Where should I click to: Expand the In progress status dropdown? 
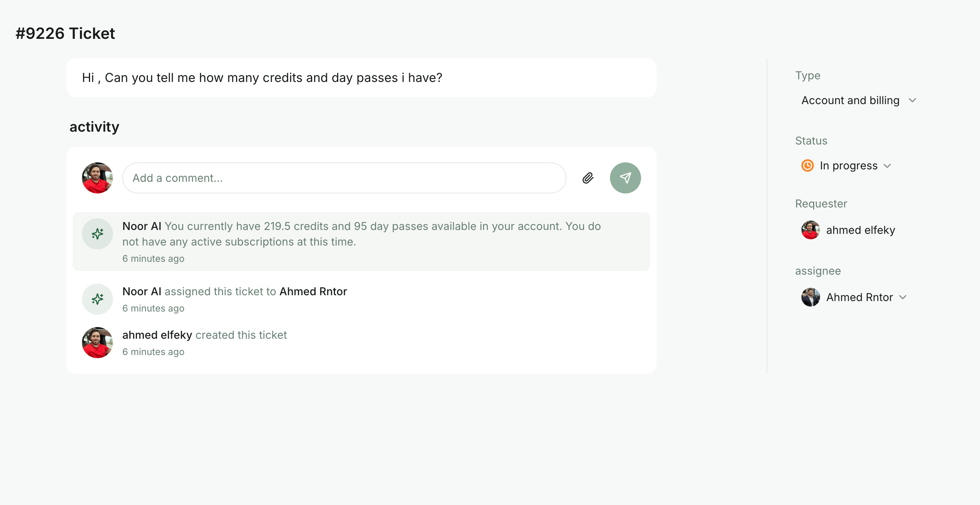(846, 165)
